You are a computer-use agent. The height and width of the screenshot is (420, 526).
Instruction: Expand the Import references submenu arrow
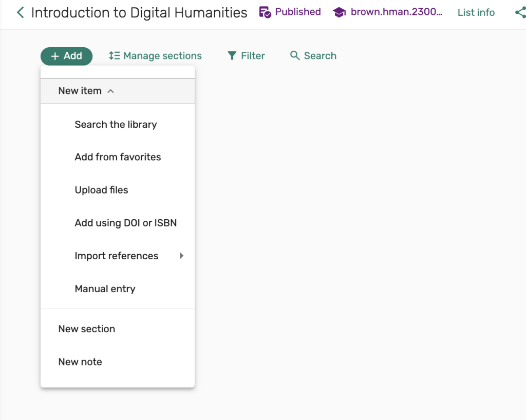click(181, 256)
